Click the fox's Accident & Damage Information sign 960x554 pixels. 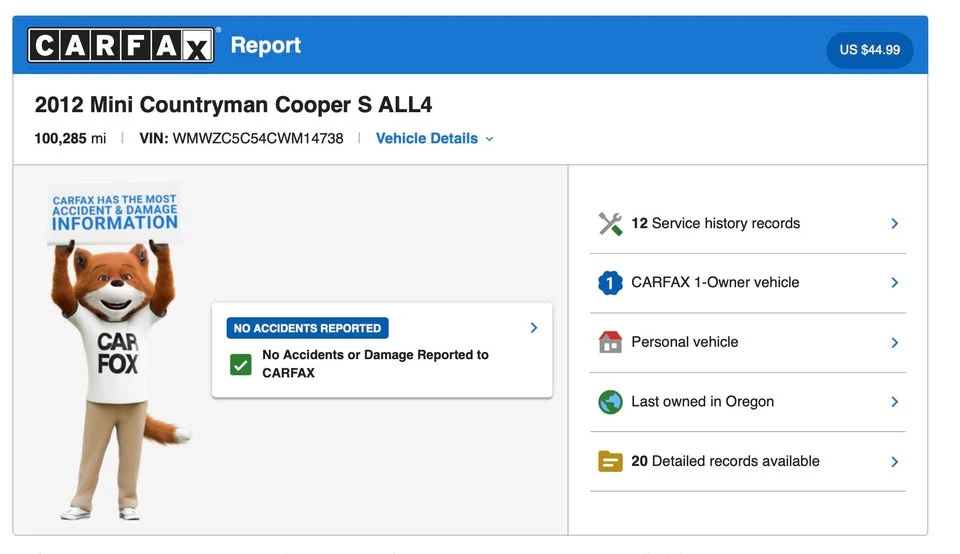coord(114,212)
